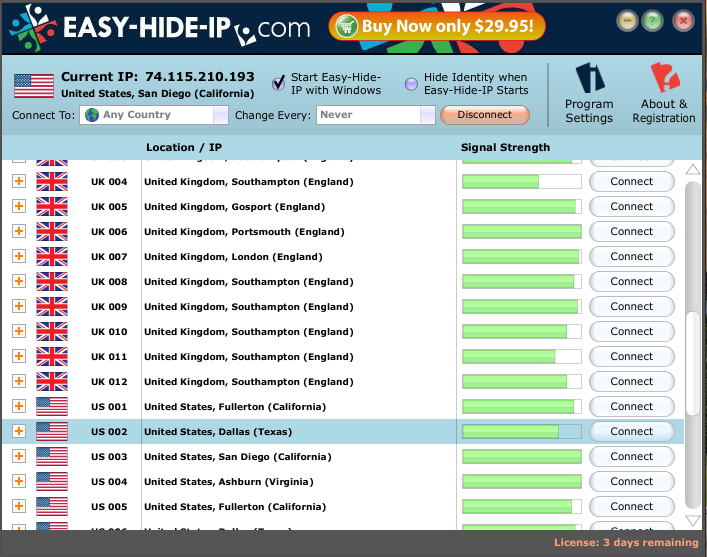Click the yellow minimize button

[627, 20]
